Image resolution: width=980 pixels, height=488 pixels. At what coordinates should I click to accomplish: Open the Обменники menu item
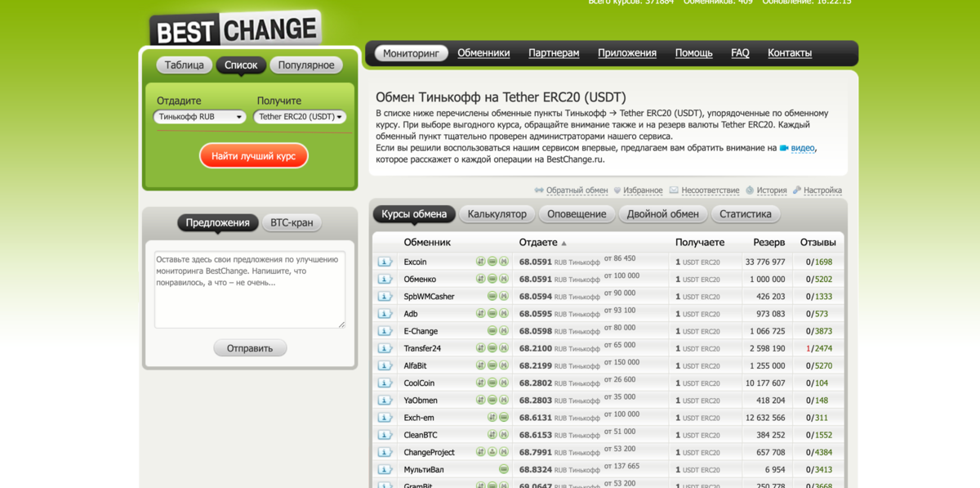pos(483,53)
